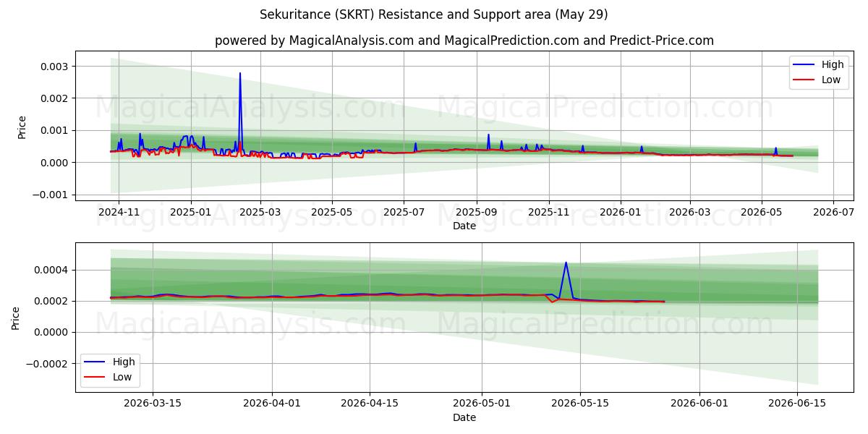
Task: Click the blue line sample in lower legend
Action: (x=95, y=362)
